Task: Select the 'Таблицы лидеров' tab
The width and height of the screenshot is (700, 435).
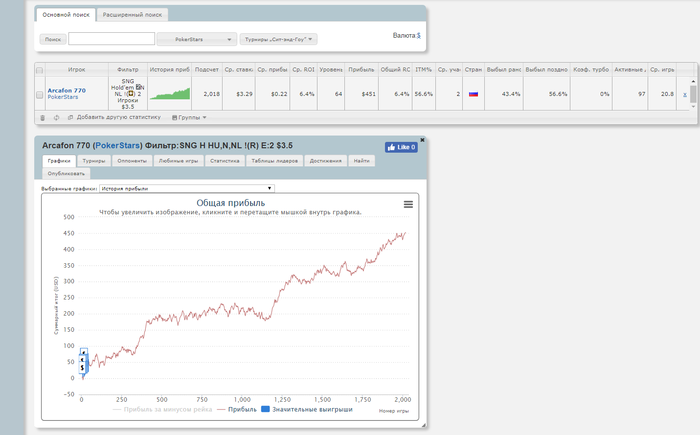Action: 275,161
